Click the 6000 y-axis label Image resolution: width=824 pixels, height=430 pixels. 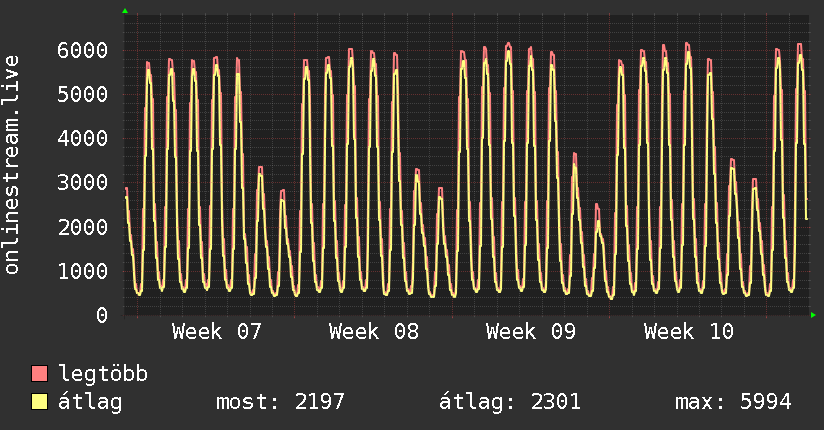[83, 50]
